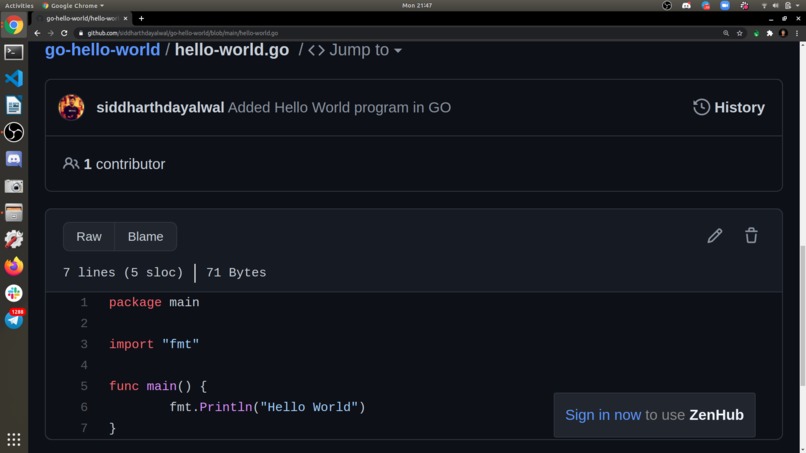Click siddharthdayalwal's avatar picture
806x453 pixels.
71,107
